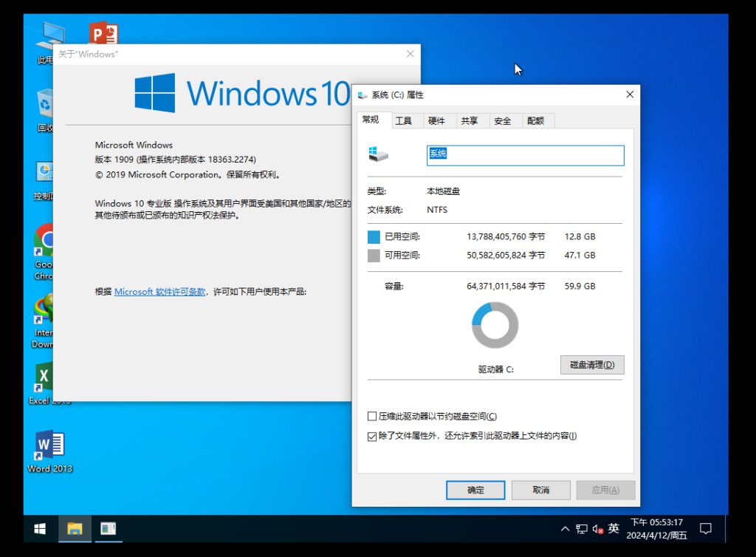Click the drive name text field
This screenshot has height=557, width=756.
(x=525, y=154)
